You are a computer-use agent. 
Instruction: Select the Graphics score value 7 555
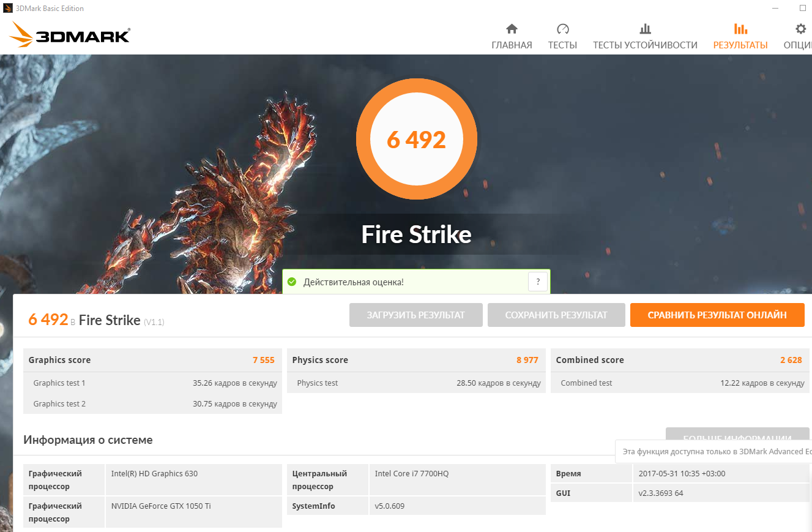tap(264, 360)
